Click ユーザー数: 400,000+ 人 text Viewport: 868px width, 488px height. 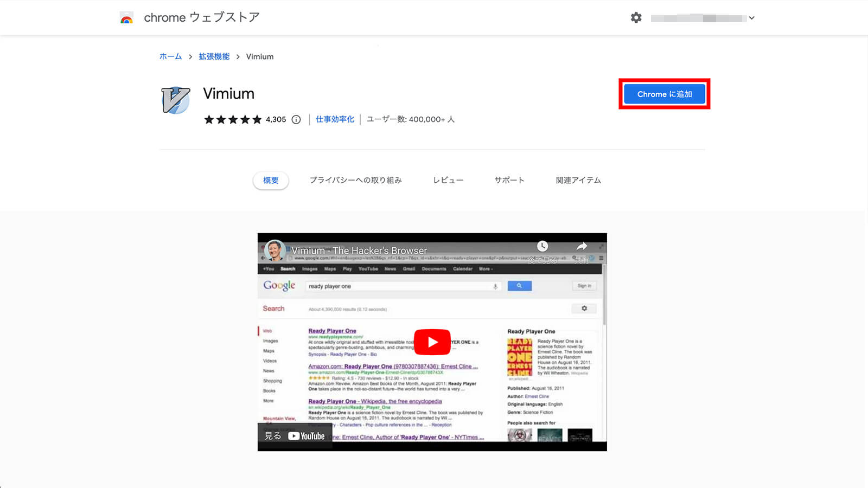click(x=411, y=119)
